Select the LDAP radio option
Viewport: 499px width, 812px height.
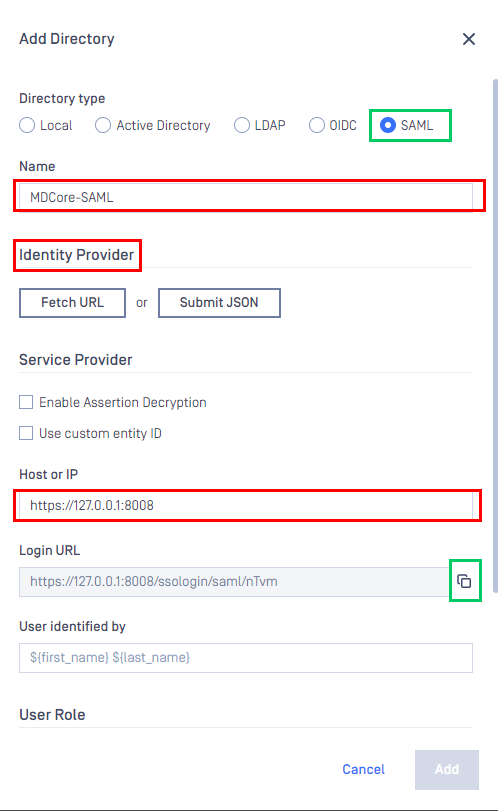(x=241, y=125)
